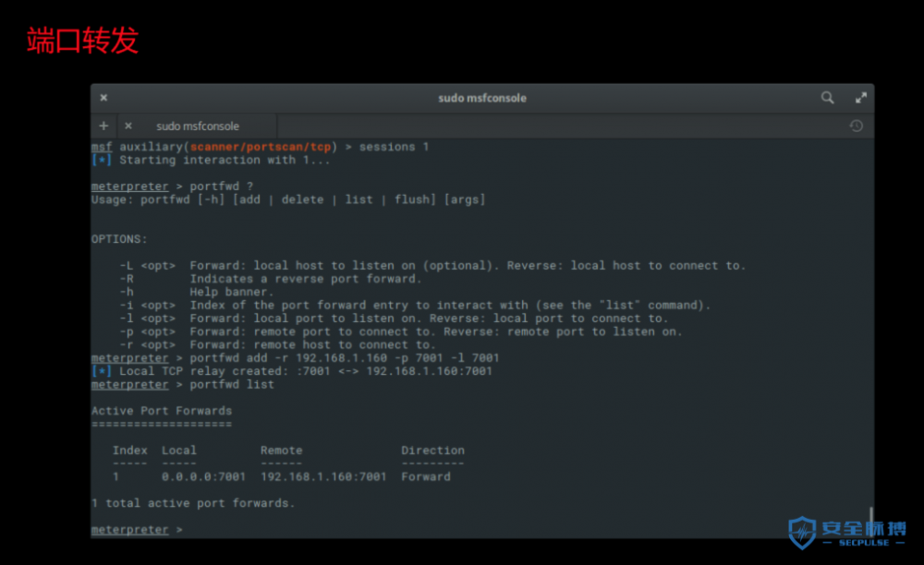Select the sudo msfconsole tab

198,126
